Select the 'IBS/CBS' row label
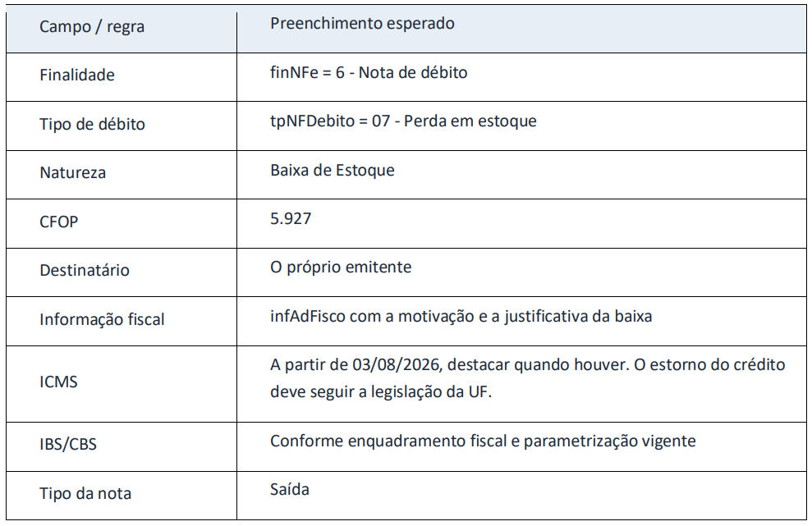 point(68,444)
